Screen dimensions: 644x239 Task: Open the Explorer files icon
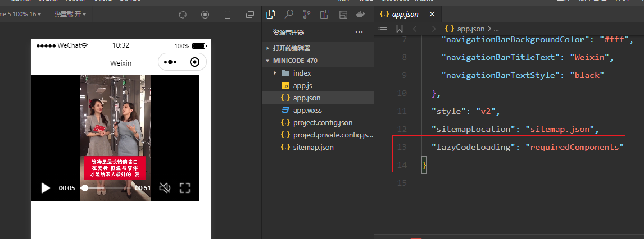(x=271, y=15)
